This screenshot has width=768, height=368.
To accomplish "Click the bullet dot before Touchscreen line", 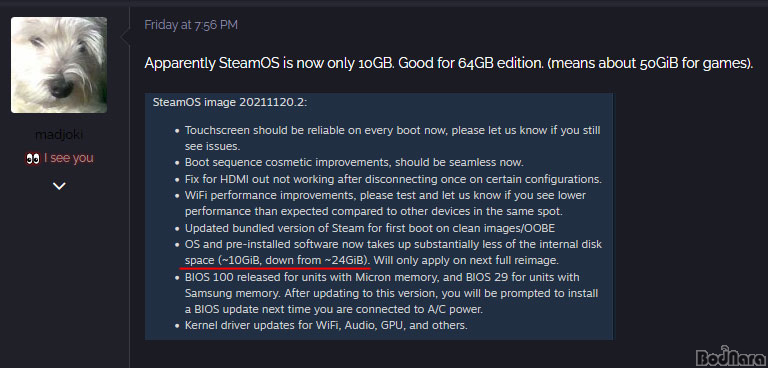I will 177,131.
